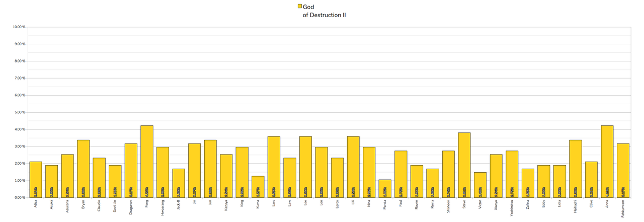The width and height of the screenshot is (644, 222).
Task: Select the Devil Jin bar
Action: pos(115,181)
